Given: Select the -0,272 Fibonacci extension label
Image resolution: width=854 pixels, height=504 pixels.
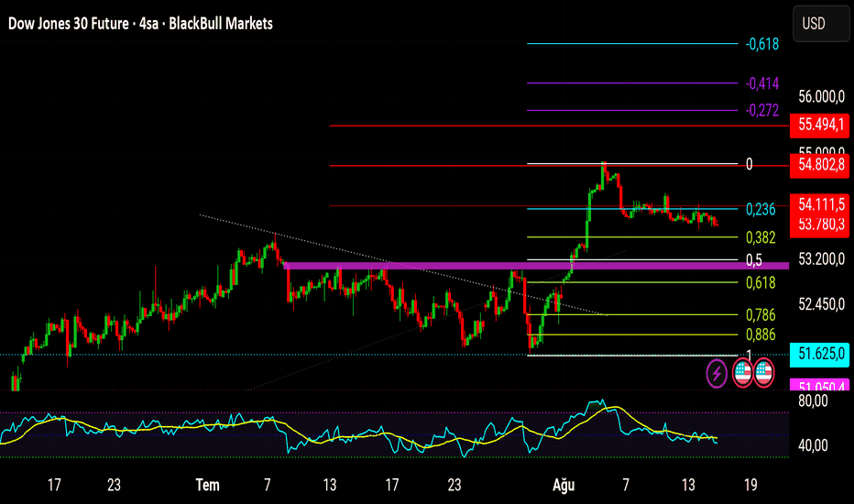Looking at the screenshot, I should [762, 111].
